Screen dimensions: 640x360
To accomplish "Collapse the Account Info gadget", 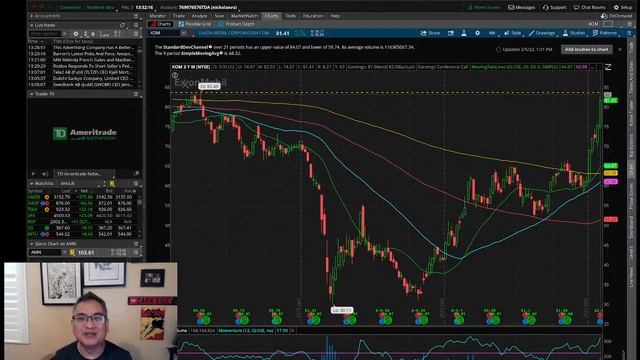I will coord(31,16).
